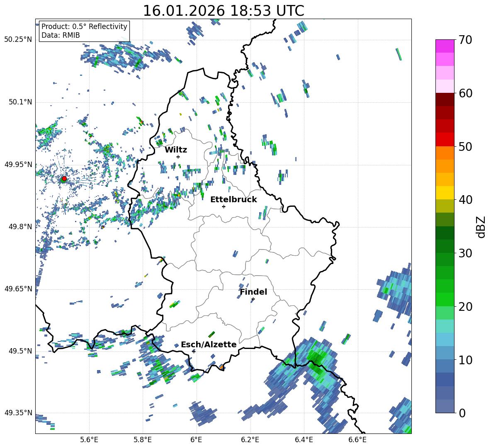Click the Ettelbruck cross marker
491x448 pixels.
[x=224, y=206]
